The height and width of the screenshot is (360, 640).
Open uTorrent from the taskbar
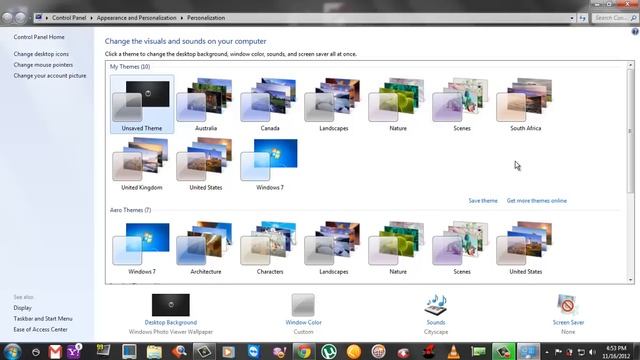pos(329,351)
